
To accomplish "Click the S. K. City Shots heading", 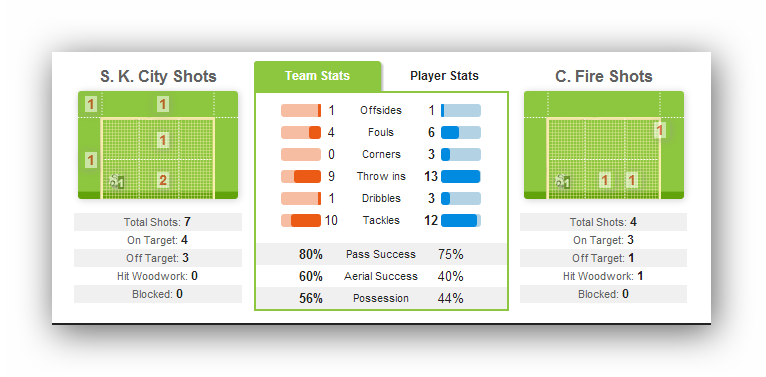I will tap(158, 77).
